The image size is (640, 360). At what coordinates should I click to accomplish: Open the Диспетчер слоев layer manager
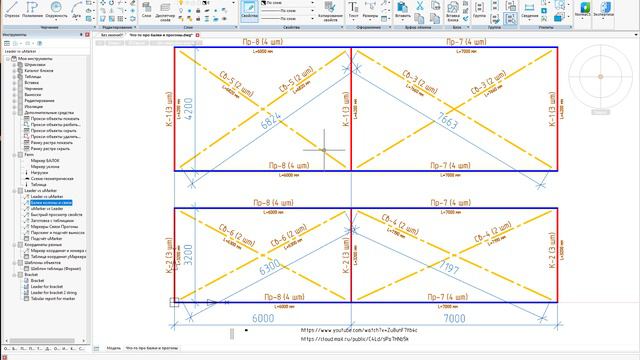click(x=165, y=11)
